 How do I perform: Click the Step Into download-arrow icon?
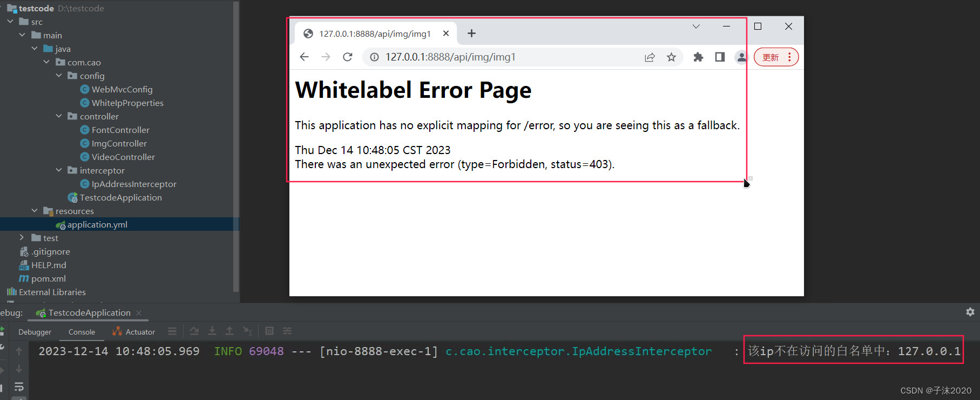(x=212, y=331)
